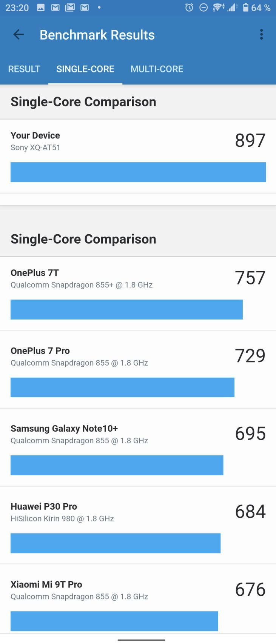Viewport: 276px width, 644px height.
Task: Tap the picture notification icon
Action: pos(41,8)
